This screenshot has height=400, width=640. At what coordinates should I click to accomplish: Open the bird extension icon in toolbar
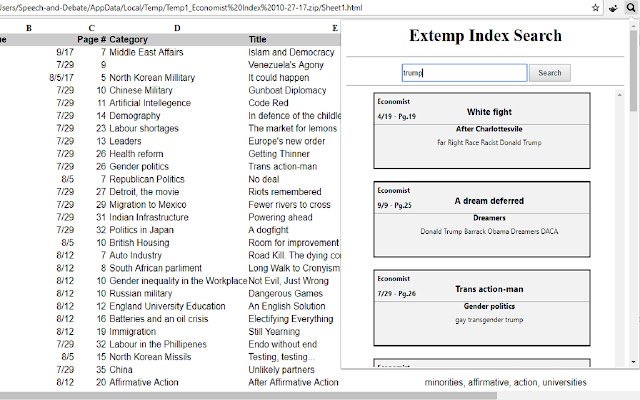click(613, 8)
